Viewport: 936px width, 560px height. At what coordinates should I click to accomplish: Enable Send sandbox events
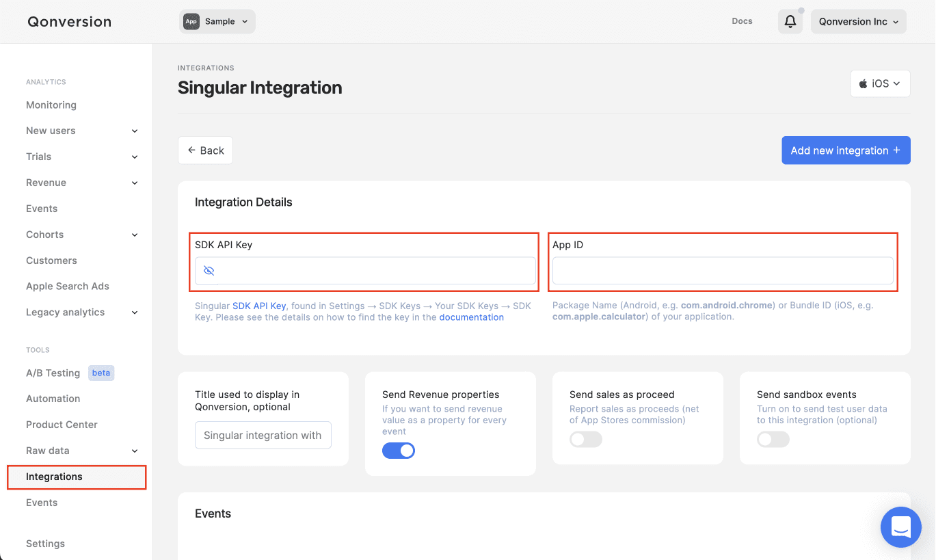pyautogui.click(x=773, y=439)
